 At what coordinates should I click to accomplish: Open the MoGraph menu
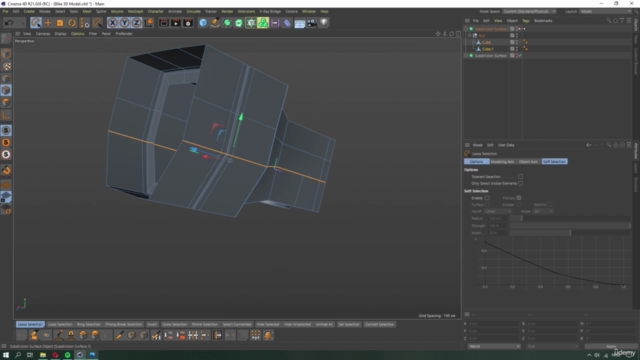coord(136,11)
